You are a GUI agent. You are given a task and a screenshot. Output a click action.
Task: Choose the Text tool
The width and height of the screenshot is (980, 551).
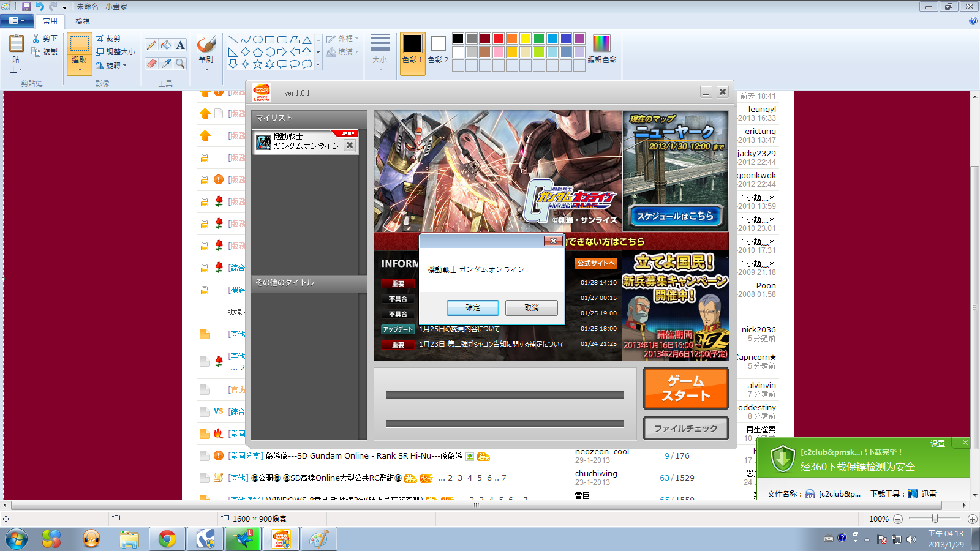click(x=180, y=45)
